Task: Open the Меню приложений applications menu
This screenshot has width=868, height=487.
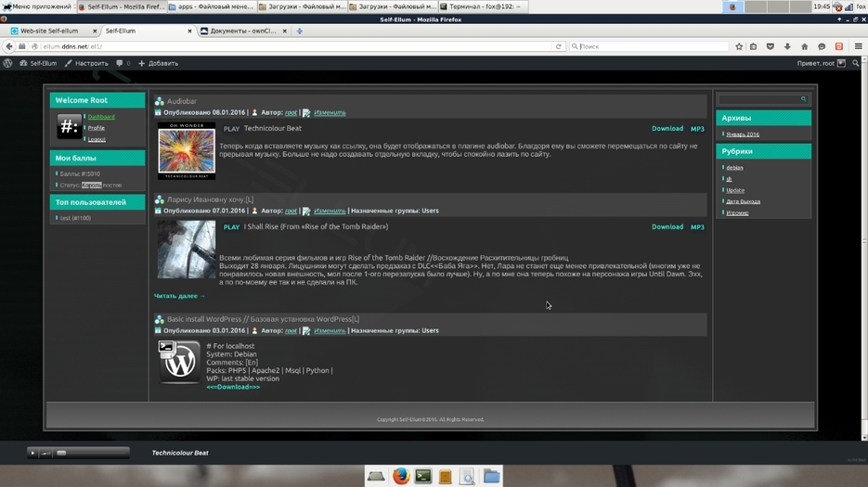Action: tap(37, 6)
